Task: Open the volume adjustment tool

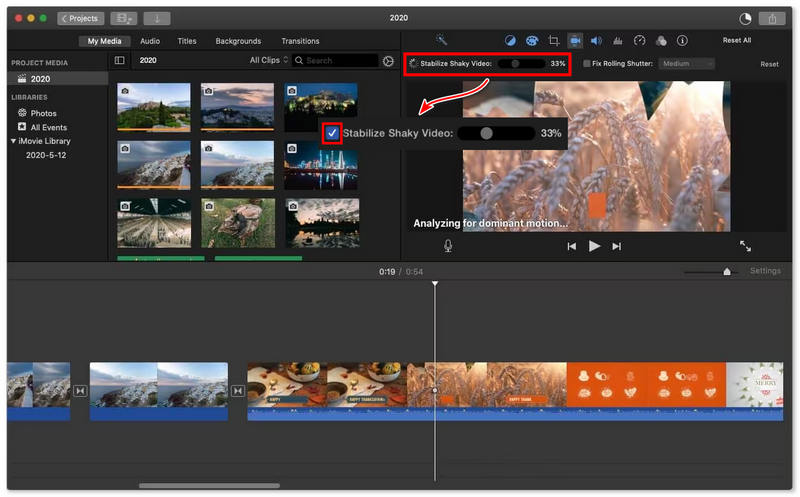Action: 596,41
